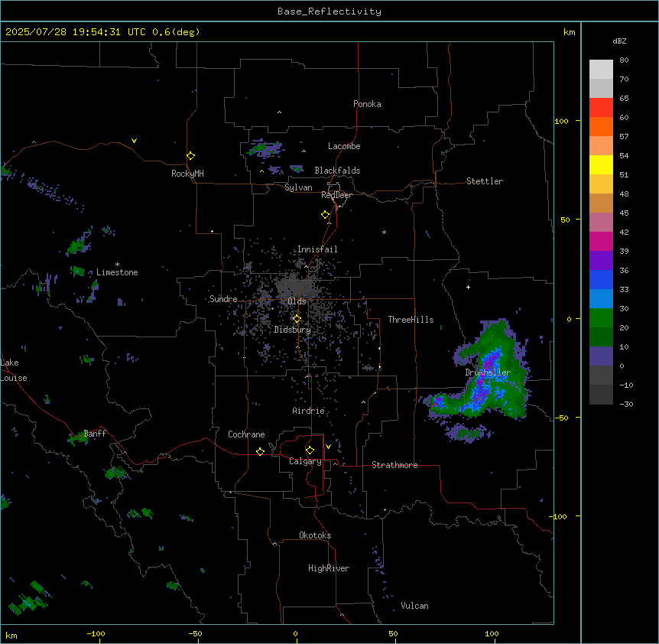Click the Stettler city label
659x644 pixels.
tap(485, 181)
